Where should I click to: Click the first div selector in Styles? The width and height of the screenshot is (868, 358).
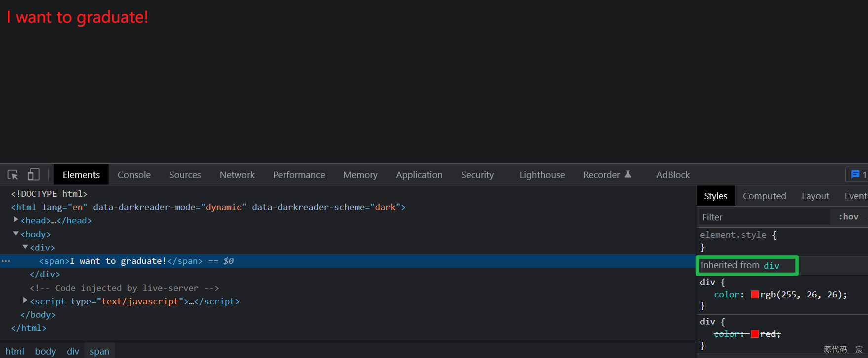(707, 282)
